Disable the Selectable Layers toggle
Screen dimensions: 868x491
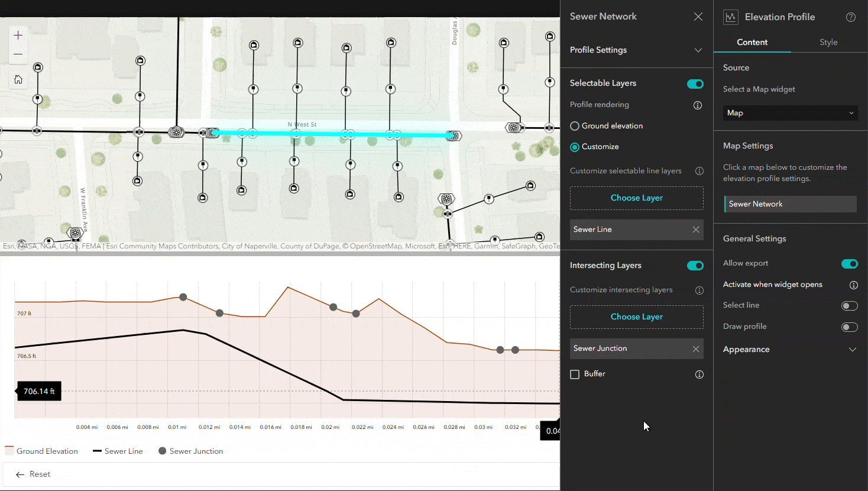[x=695, y=83]
